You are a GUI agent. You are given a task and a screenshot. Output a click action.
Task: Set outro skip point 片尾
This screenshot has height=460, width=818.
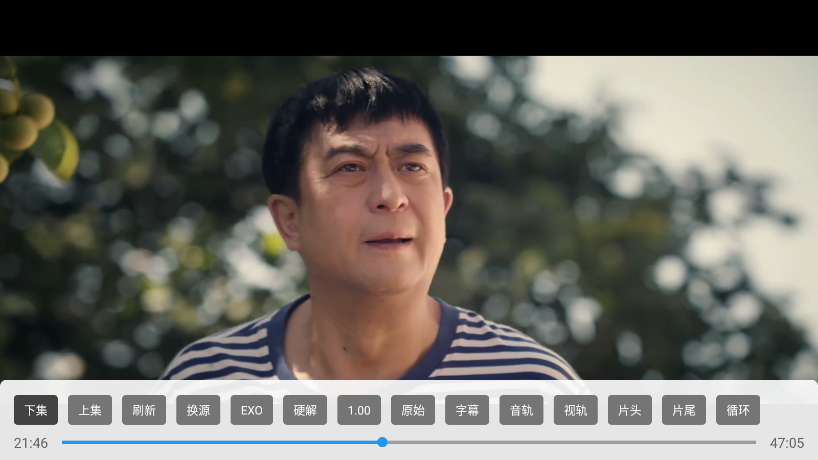684,410
